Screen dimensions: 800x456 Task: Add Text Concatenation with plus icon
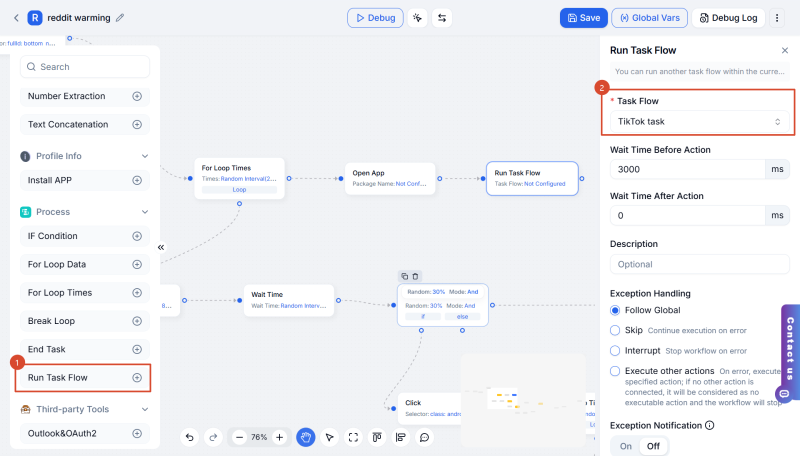click(137, 124)
